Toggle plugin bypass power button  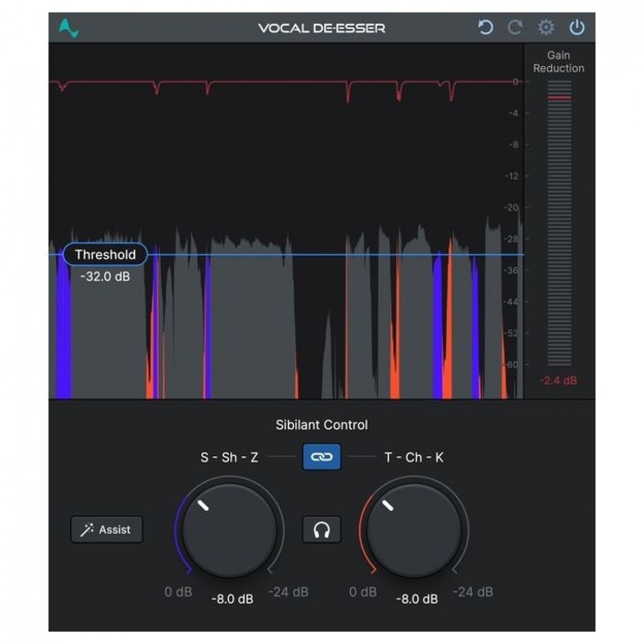point(577,27)
